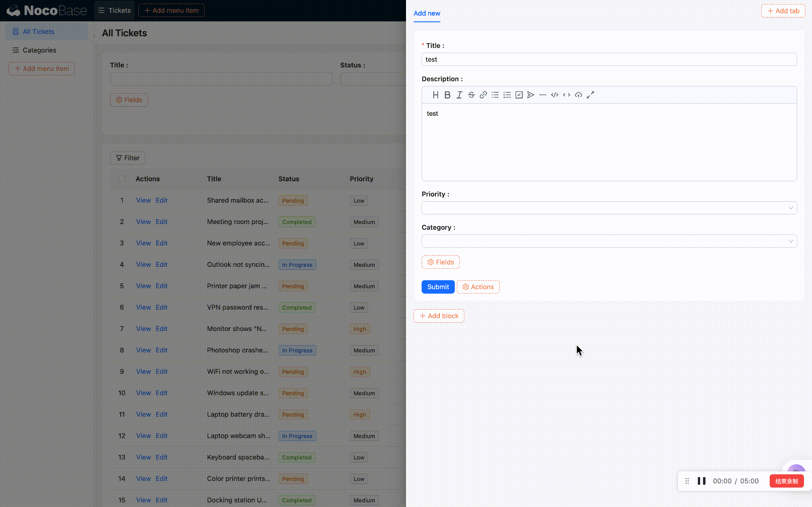Add a heading with H icon
The width and height of the screenshot is (812, 507).
tap(435, 95)
